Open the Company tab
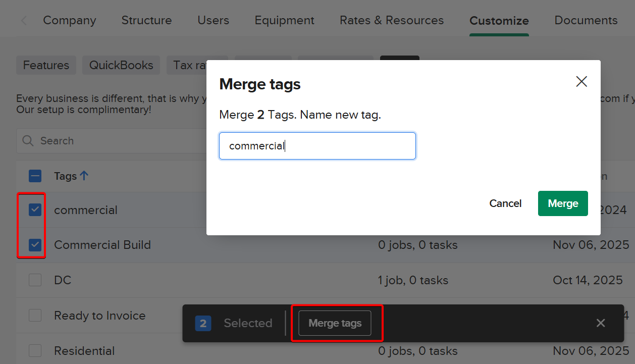This screenshot has width=635, height=364. coord(69,20)
